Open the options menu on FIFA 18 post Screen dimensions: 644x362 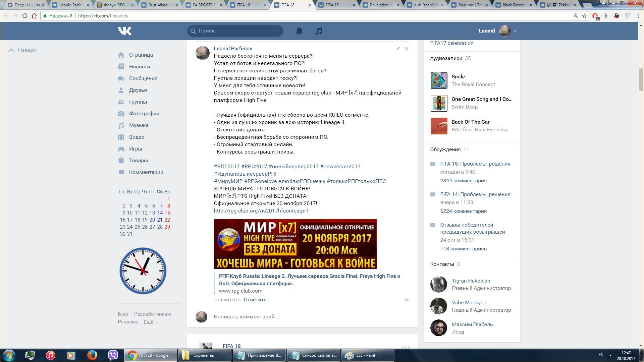406,347
